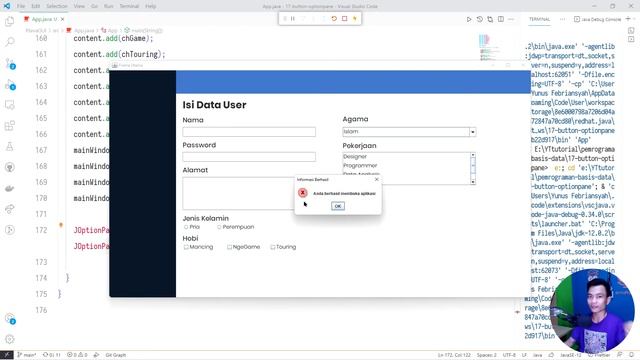
Task: Expand the Agama combo box arrow
Action: pos(473,132)
